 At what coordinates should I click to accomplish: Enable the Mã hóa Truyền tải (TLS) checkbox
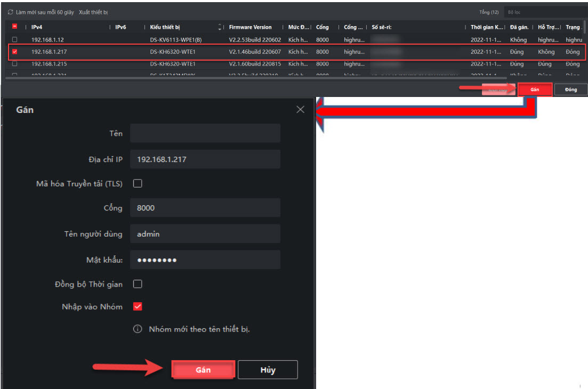pyautogui.click(x=138, y=184)
